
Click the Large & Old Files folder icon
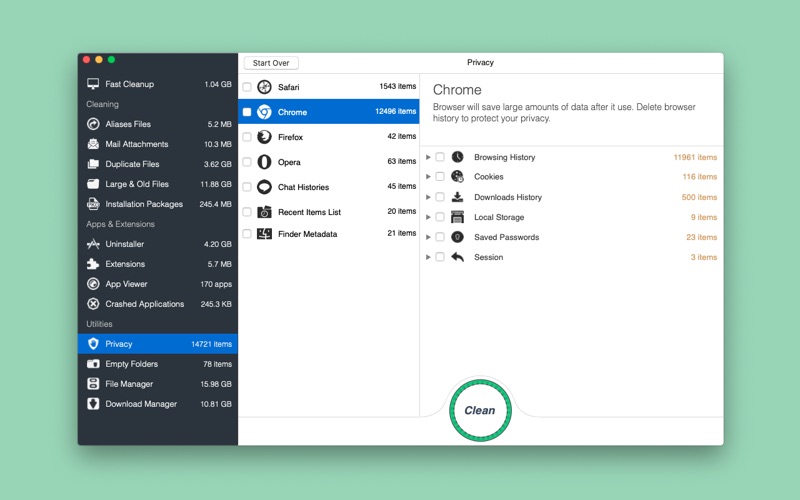click(x=93, y=184)
